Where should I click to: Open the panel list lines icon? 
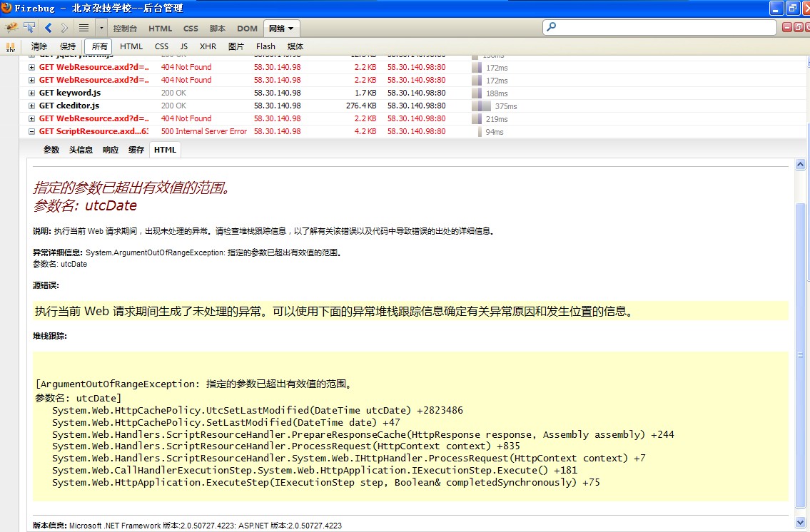83,28
